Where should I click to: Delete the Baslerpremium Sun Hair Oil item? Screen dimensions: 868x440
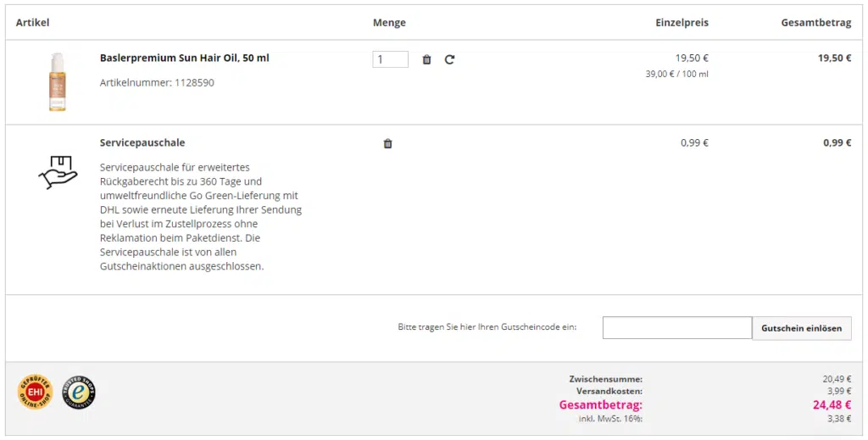(427, 59)
